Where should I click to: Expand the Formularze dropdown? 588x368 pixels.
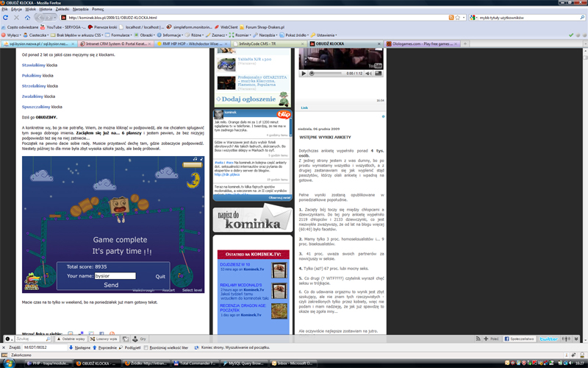point(118,35)
